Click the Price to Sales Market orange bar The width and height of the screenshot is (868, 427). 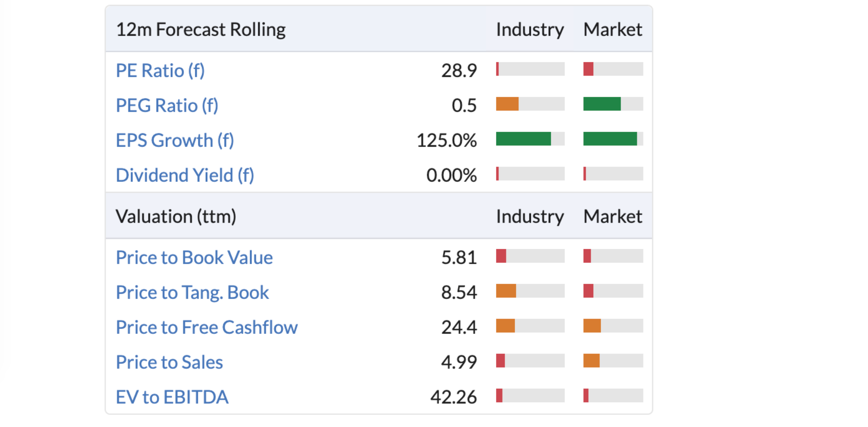[x=591, y=361]
